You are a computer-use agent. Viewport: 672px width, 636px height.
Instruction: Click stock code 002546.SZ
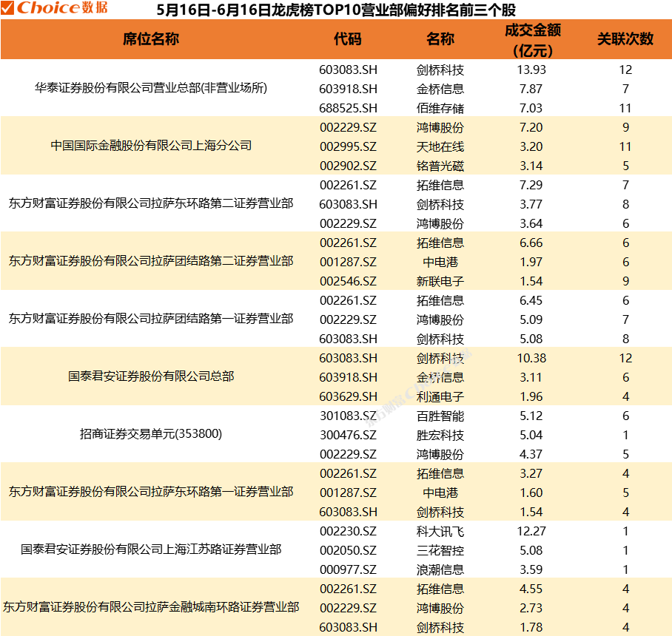pyautogui.click(x=348, y=281)
